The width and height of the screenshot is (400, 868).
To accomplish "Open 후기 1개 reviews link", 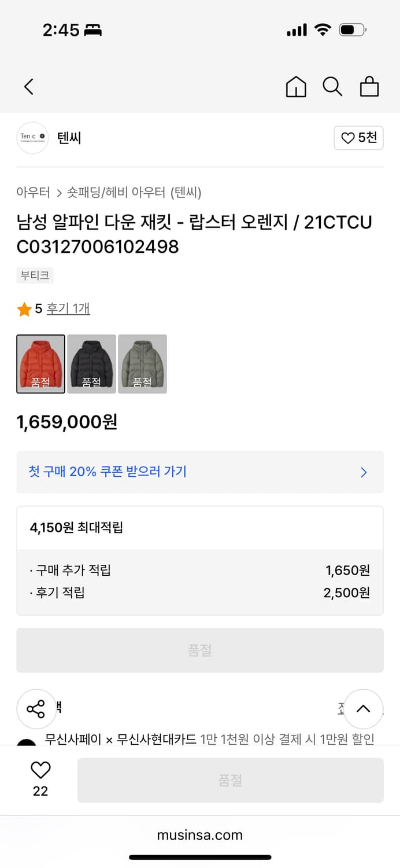I will (68, 308).
